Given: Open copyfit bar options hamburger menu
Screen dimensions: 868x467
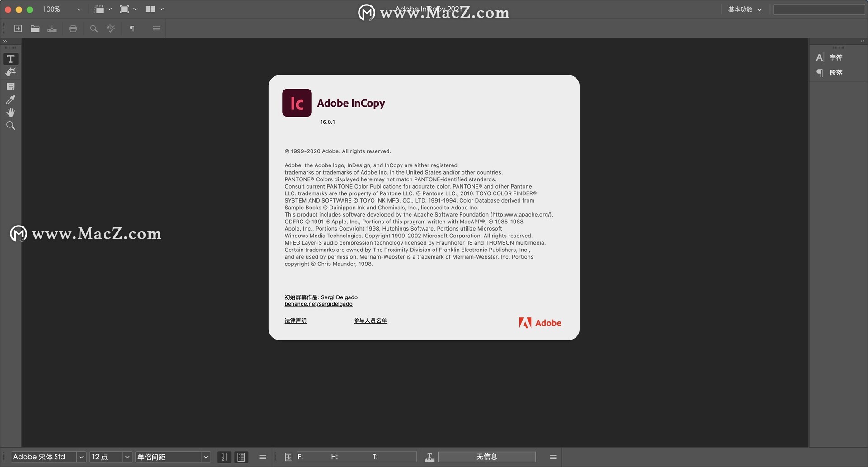Looking at the screenshot, I should pyautogui.click(x=553, y=457).
